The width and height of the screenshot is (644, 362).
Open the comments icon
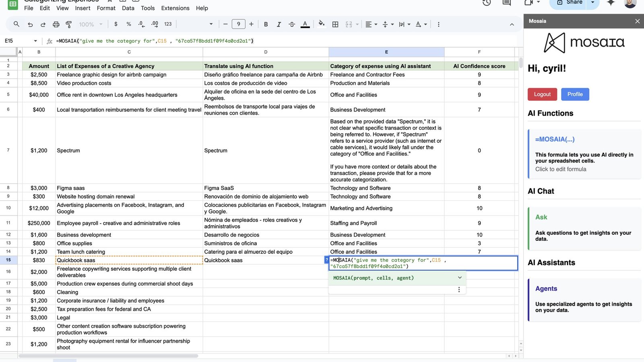507,2
